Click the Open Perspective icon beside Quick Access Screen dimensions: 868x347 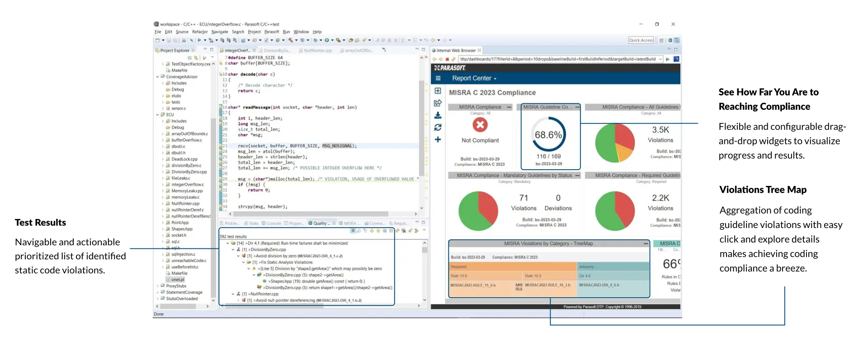point(661,40)
